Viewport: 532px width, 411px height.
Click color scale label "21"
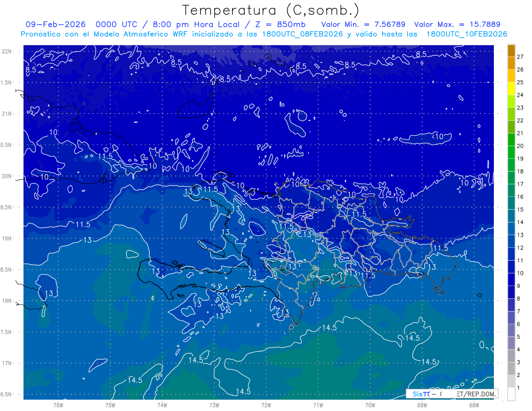point(520,133)
